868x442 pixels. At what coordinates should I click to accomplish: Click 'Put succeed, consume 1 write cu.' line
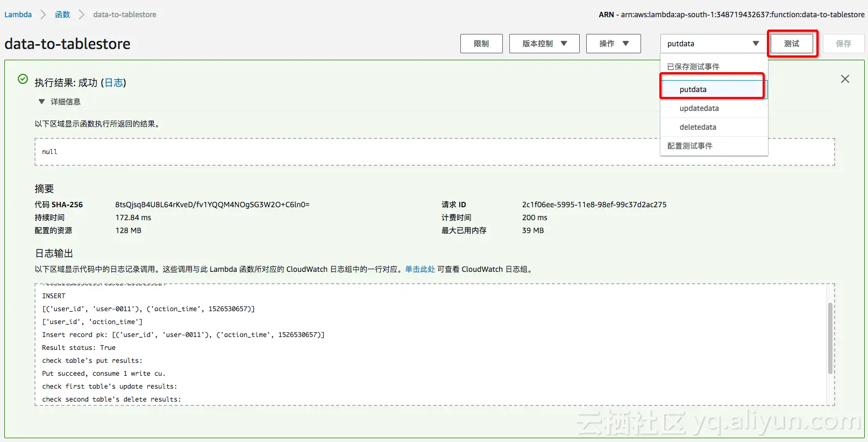[104, 374]
